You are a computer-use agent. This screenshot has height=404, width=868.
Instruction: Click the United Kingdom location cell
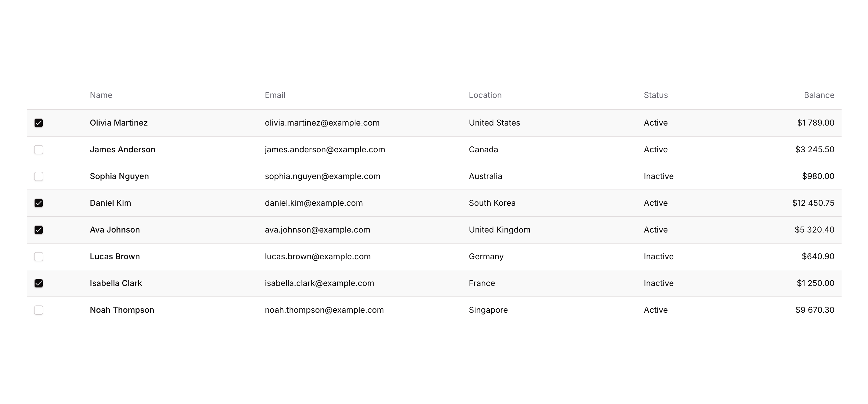tap(499, 230)
